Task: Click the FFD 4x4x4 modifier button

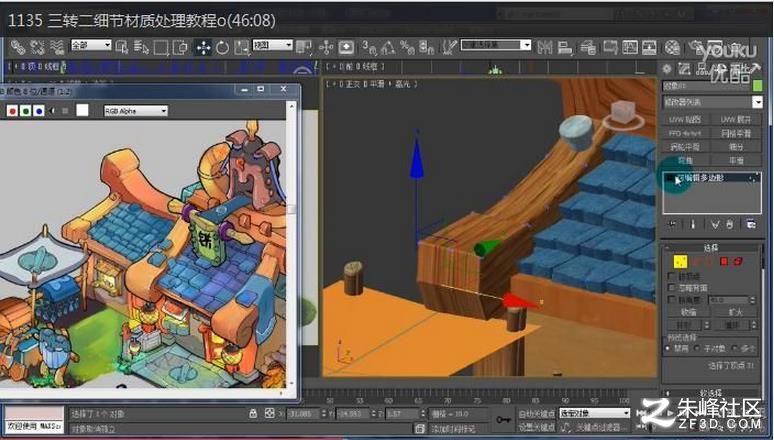Action: coord(685,133)
